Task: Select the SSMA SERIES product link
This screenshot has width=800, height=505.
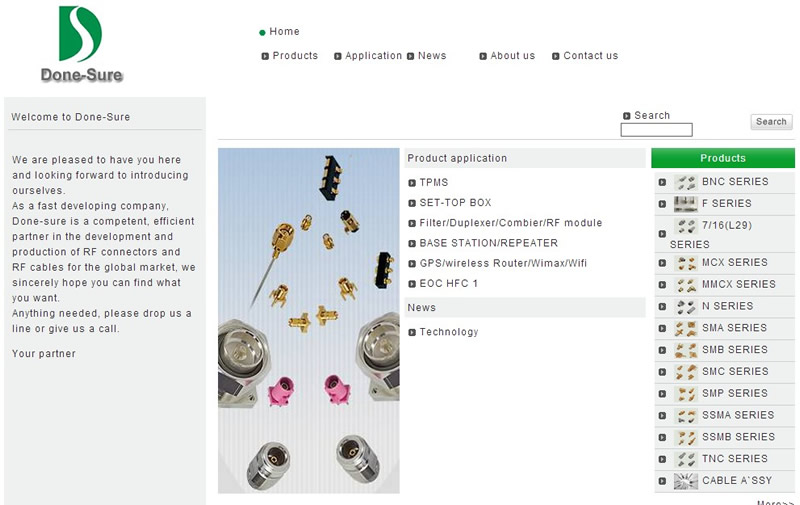Action: point(738,415)
